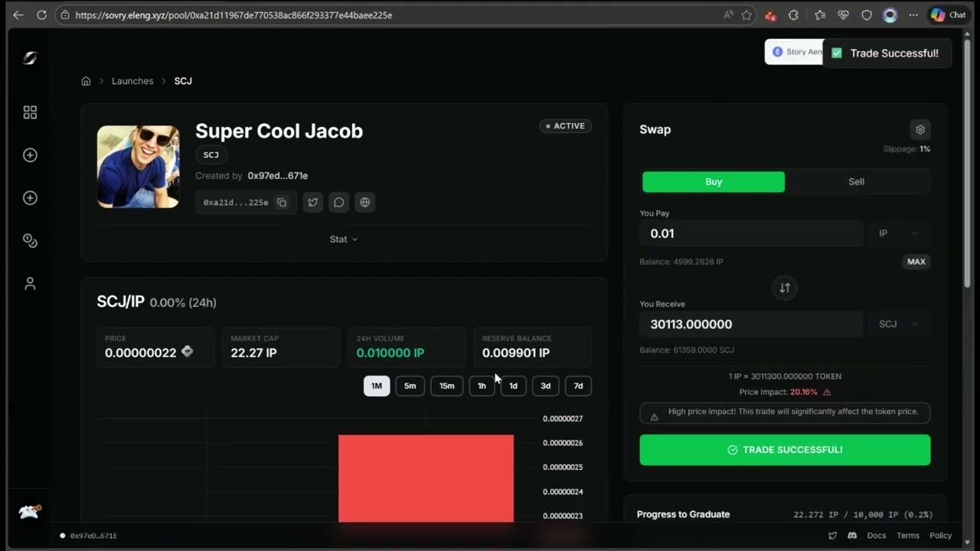This screenshot has height=551, width=980.
Task: Click creator address 0x97ed...671e
Action: coord(277,176)
